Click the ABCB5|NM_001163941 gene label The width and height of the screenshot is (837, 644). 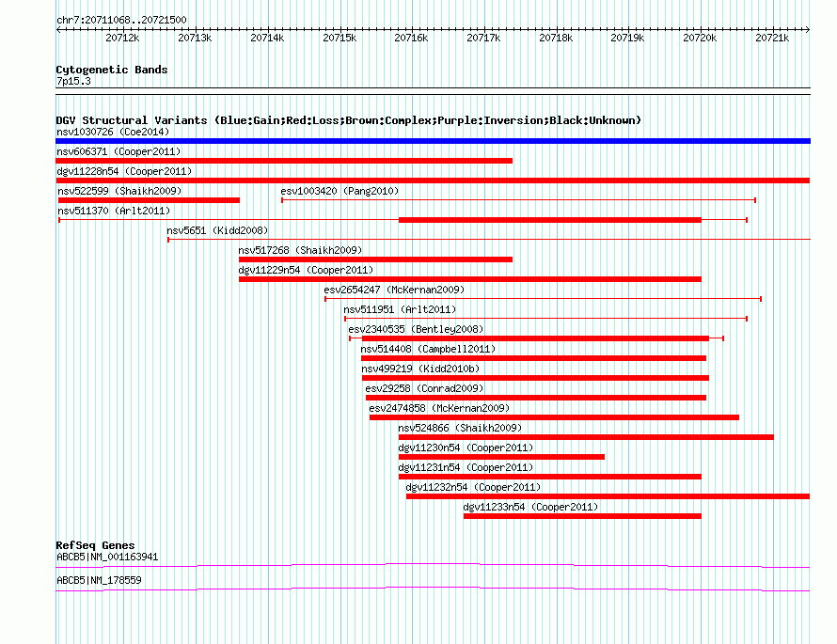click(107, 557)
